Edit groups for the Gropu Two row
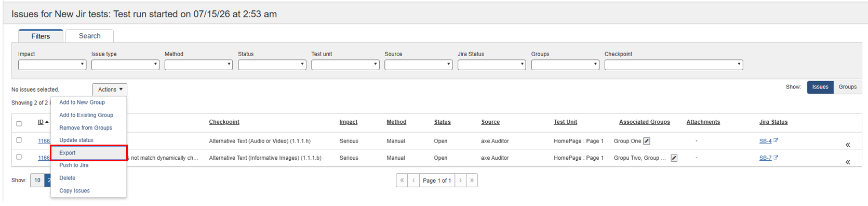868x206 pixels. (674, 158)
